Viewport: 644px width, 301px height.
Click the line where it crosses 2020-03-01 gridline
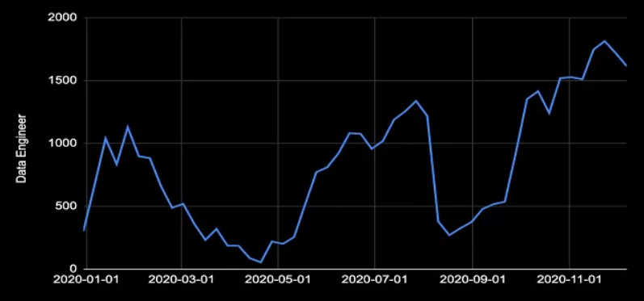[x=182, y=204]
